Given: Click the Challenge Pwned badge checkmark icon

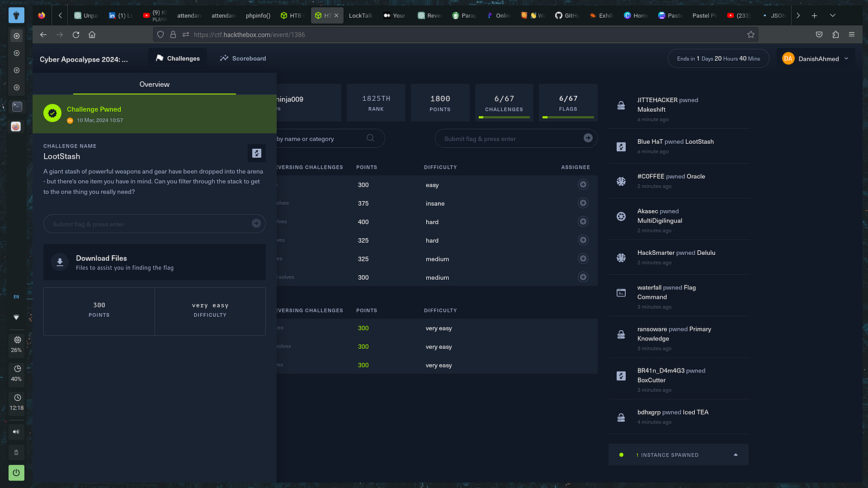Looking at the screenshot, I should [52, 112].
